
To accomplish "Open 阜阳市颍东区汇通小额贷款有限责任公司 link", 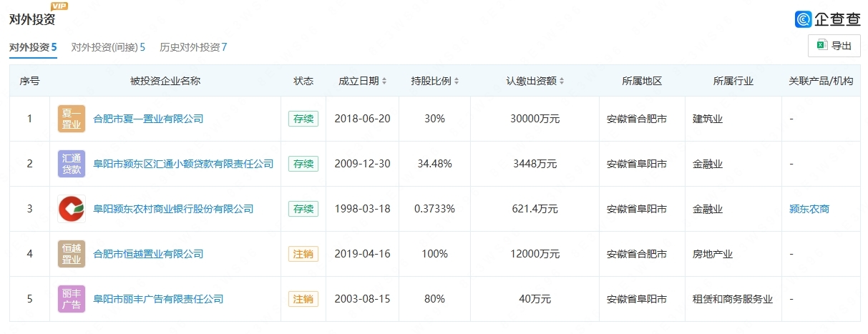I will 184,164.
